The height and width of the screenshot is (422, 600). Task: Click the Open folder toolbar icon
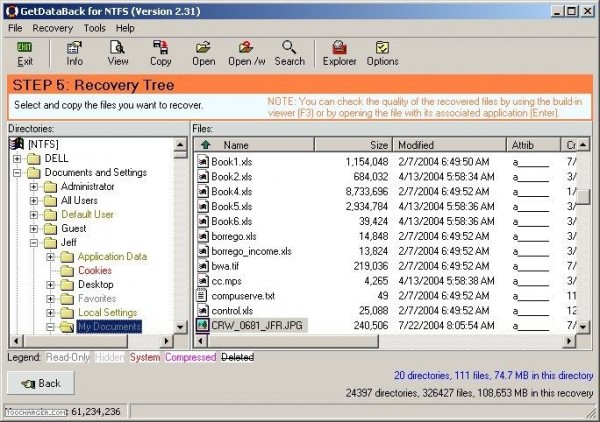[x=203, y=52]
